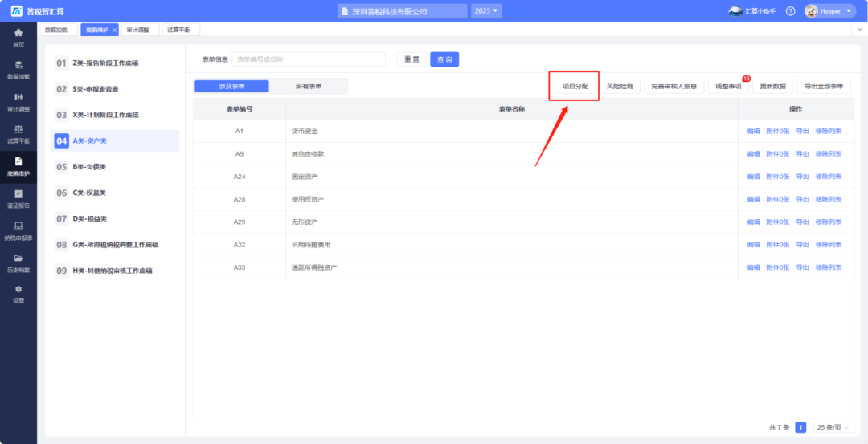Open 审计调整 in the left sidebar
868x444 pixels.
pyautogui.click(x=18, y=102)
